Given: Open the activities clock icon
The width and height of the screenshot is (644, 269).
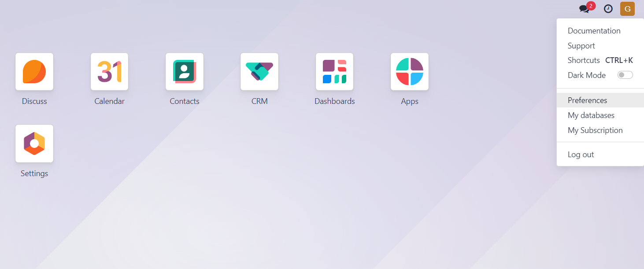Looking at the screenshot, I should tap(608, 9).
